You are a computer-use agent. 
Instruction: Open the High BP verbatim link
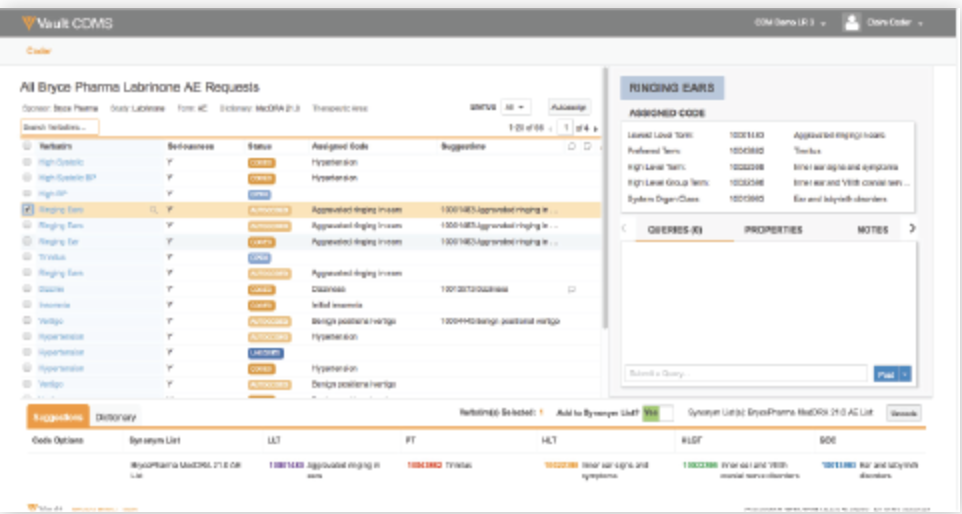click(x=53, y=194)
